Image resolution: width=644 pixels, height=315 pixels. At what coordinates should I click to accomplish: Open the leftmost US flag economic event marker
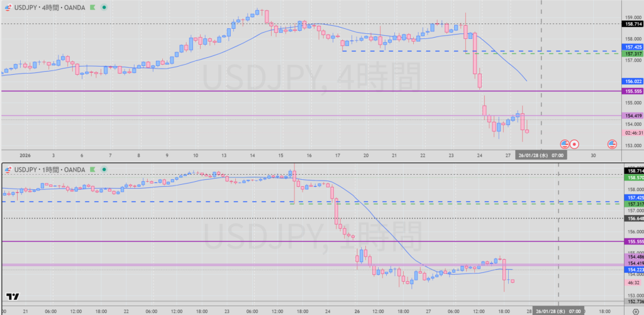click(564, 144)
